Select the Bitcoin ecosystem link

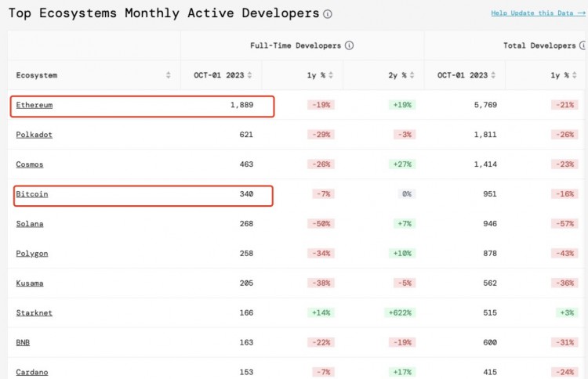point(32,194)
